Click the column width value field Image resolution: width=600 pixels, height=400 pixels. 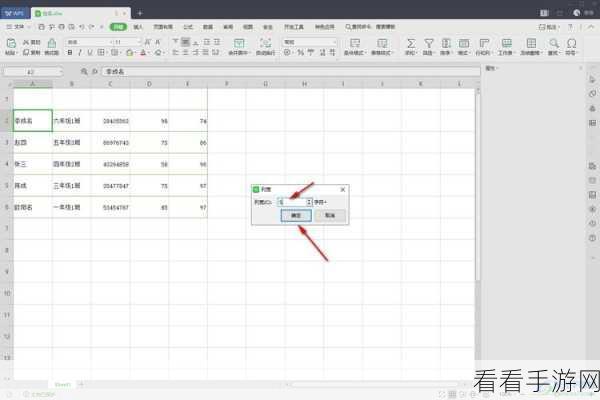292,202
